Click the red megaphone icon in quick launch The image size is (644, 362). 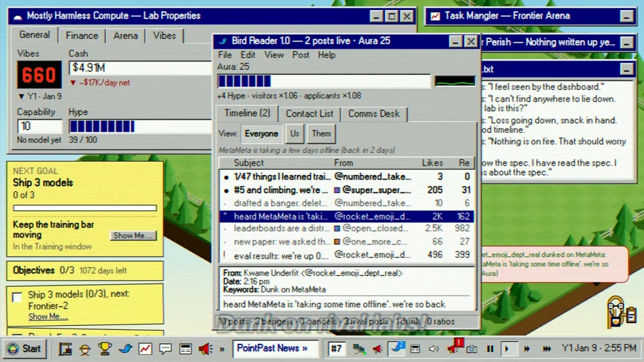tap(205, 349)
